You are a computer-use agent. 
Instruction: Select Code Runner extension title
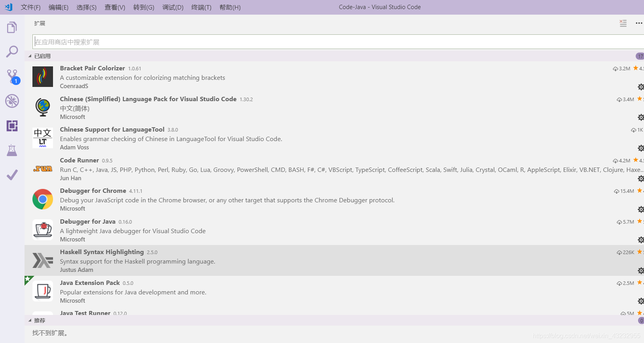(80, 160)
